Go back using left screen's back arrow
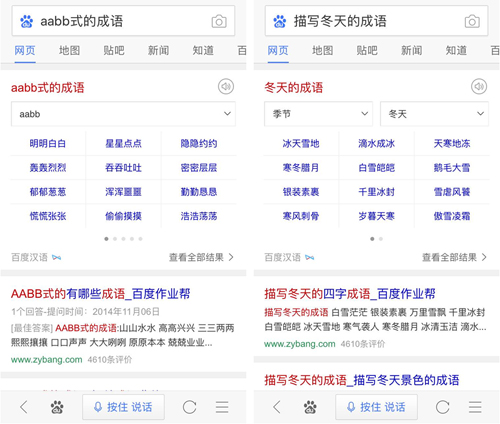Screen dimensions: 500x424 24,407
